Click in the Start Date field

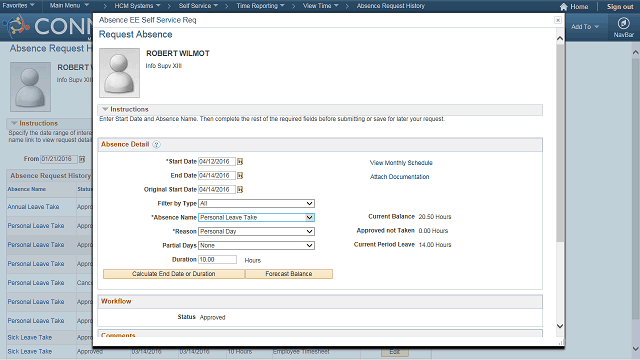(217, 162)
